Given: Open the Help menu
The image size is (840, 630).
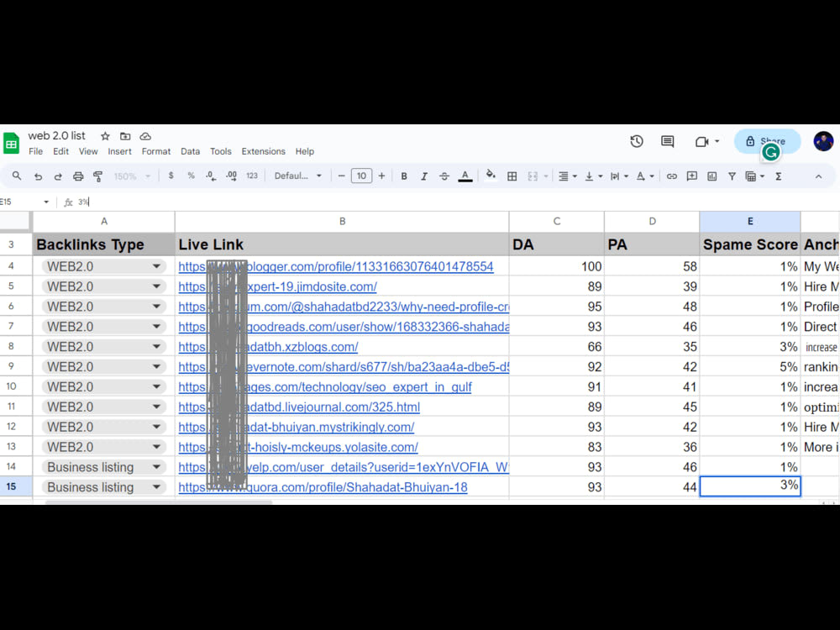Looking at the screenshot, I should click(x=305, y=151).
